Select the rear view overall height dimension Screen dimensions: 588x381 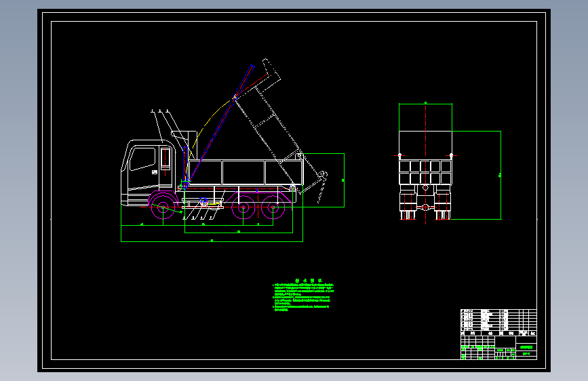(501, 175)
